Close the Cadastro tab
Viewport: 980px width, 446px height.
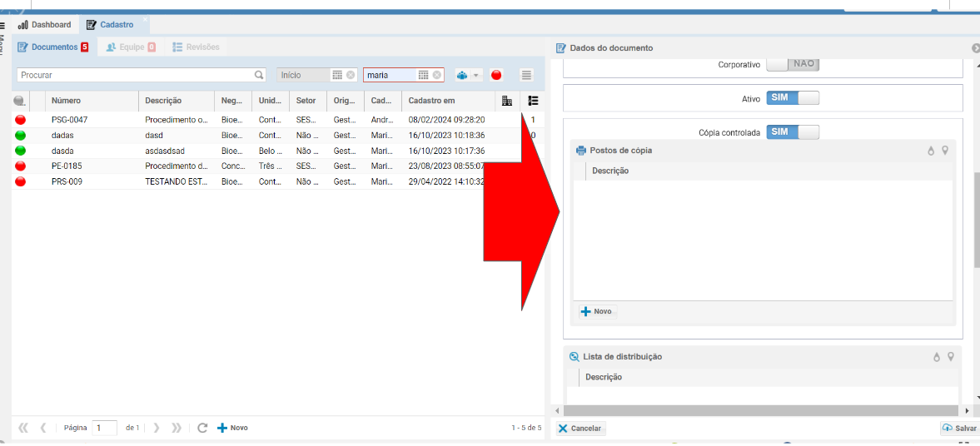click(x=145, y=20)
